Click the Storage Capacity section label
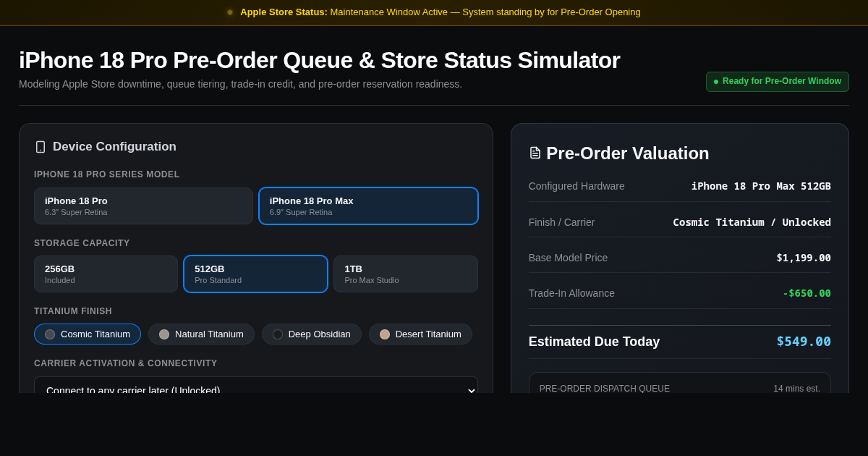The image size is (868, 456). (82, 243)
